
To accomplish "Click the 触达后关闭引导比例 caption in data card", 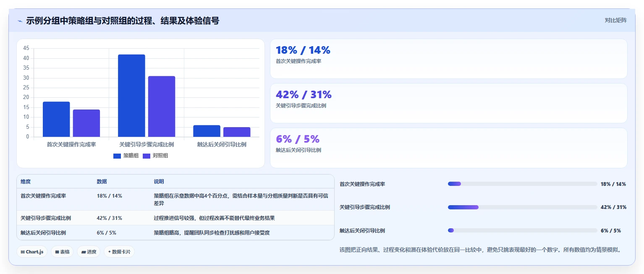I will (x=298, y=150).
